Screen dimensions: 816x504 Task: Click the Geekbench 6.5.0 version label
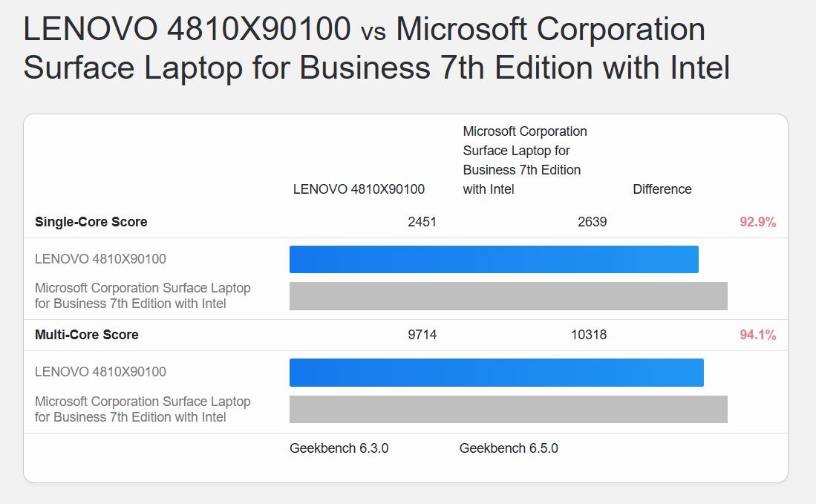pyautogui.click(x=509, y=448)
